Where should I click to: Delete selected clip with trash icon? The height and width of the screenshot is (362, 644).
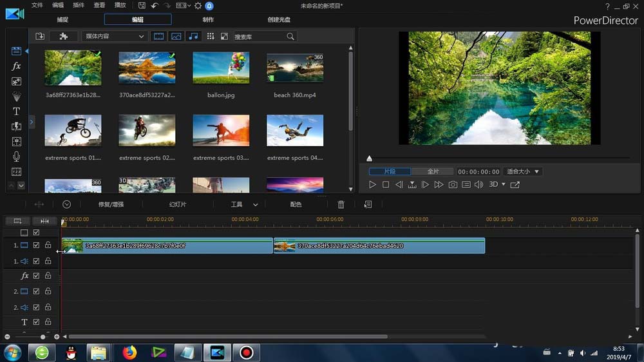coord(341,204)
